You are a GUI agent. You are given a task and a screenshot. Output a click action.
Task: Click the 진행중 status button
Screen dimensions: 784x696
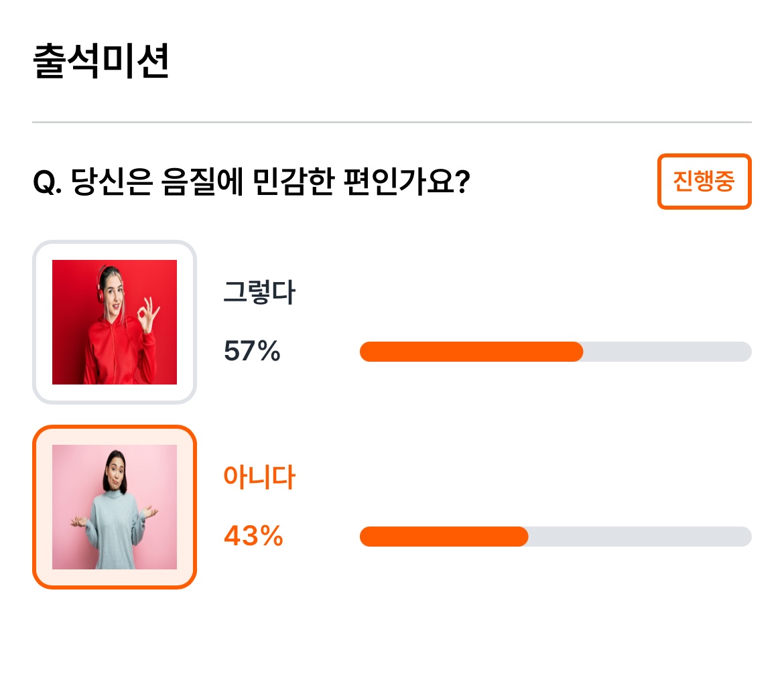[x=704, y=181]
